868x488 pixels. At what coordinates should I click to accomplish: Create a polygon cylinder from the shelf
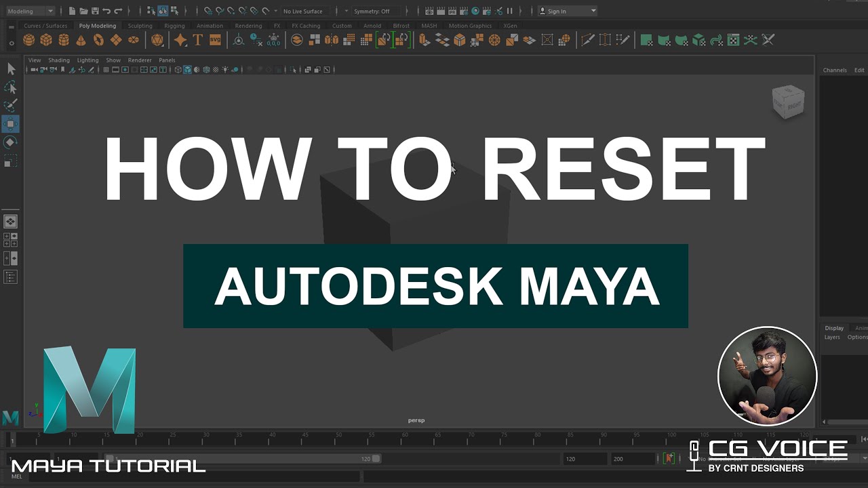pos(64,41)
